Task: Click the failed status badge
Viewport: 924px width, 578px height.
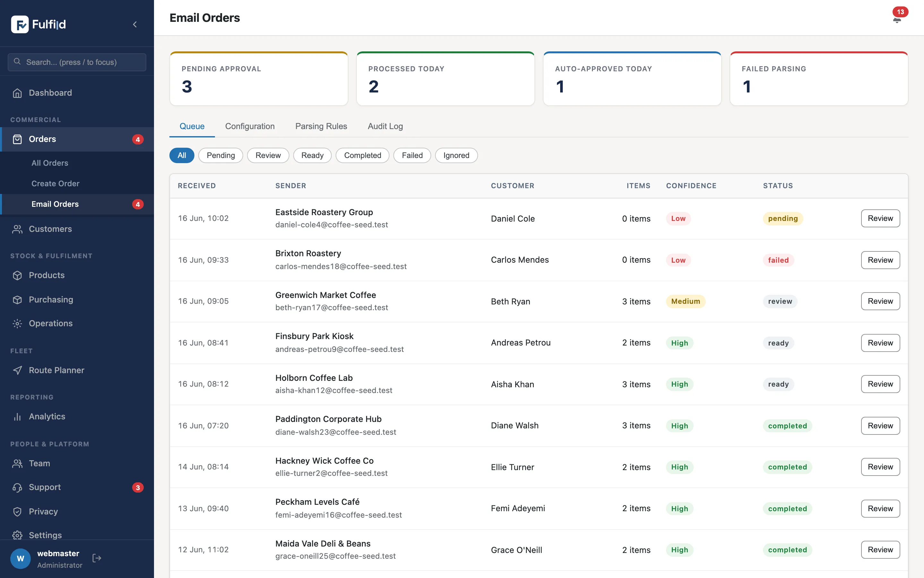Action: click(x=778, y=260)
